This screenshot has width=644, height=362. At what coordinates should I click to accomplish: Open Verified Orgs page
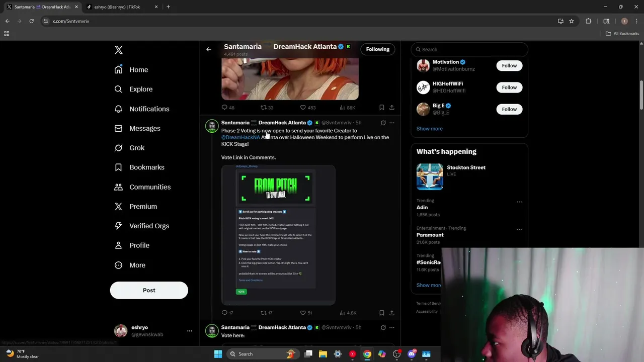tap(142, 226)
